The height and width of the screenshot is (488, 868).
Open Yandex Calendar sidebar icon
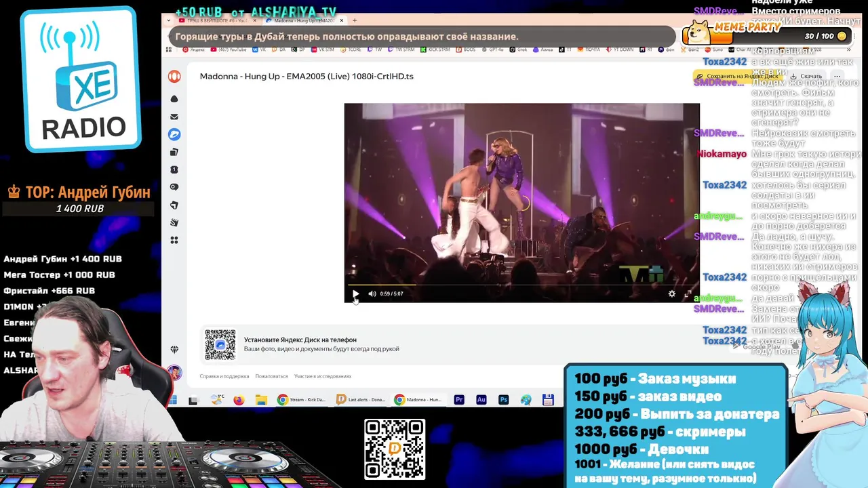(x=174, y=169)
